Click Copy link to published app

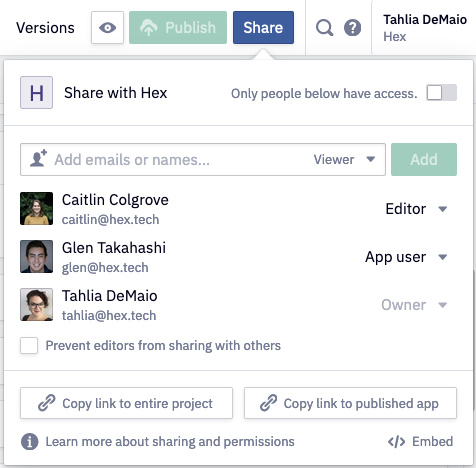click(x=350, y=403)
